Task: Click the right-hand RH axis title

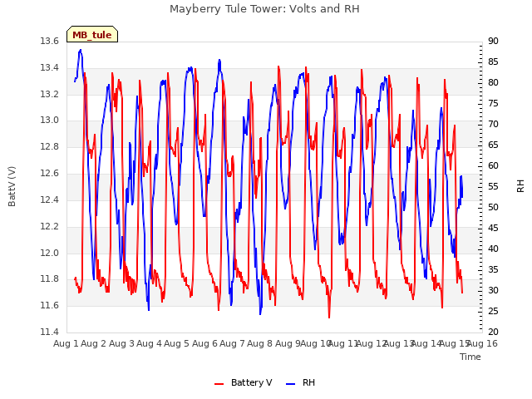Action: point(520,186)
